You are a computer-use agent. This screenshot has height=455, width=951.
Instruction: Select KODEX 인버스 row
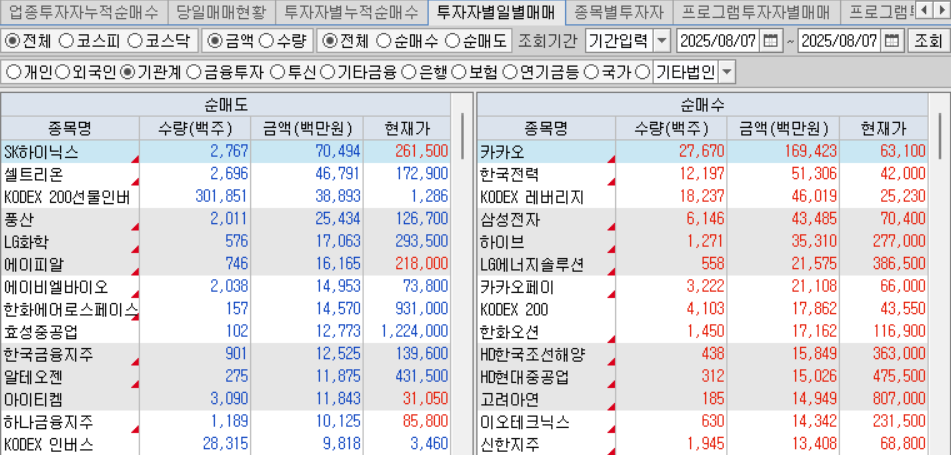click(226, 445)
